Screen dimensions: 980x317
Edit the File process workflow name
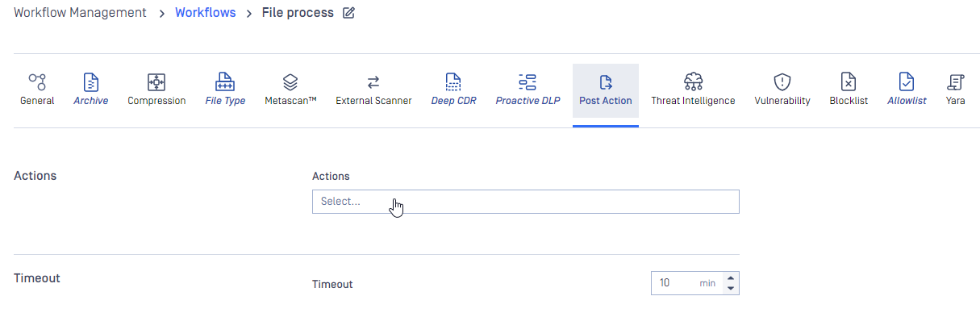coord(348,13)
